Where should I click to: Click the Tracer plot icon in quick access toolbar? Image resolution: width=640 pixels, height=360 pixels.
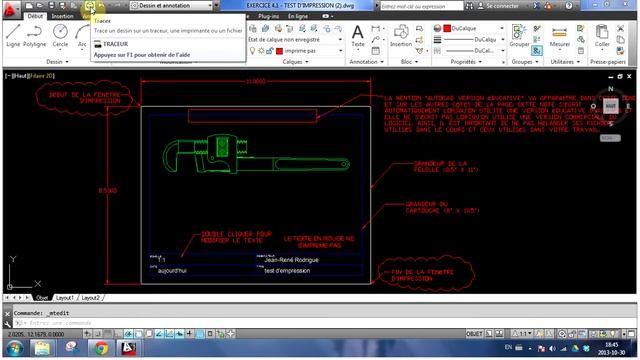[90, 6]
